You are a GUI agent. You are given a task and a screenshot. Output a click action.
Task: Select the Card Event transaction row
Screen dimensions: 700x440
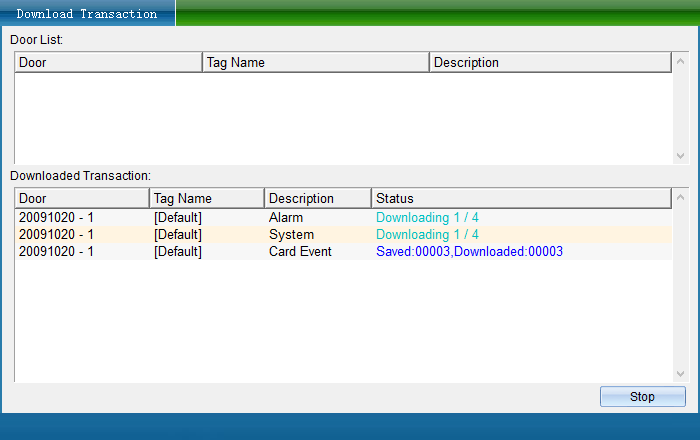tap(301, 252)
